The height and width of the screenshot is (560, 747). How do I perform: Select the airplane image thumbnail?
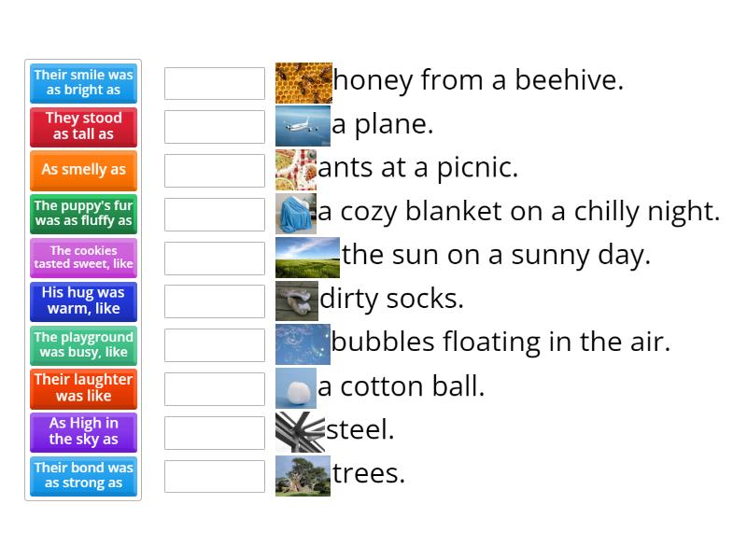pyautogui.click(x=300, y=125)
